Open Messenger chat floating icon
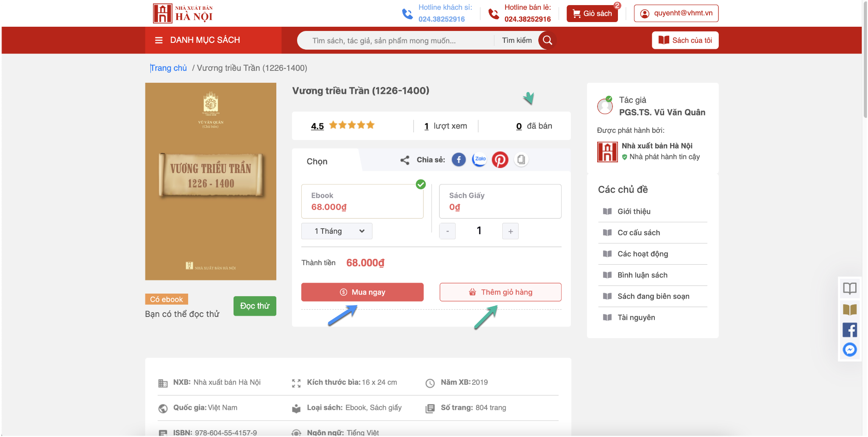The height and width of the screenshot is (437, 868). (x=849, y=350)
